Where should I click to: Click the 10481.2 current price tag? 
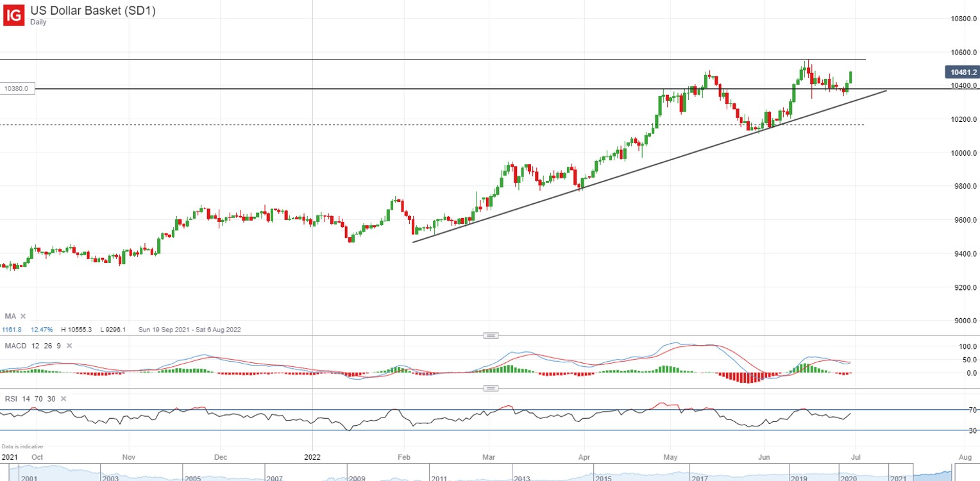961,72
